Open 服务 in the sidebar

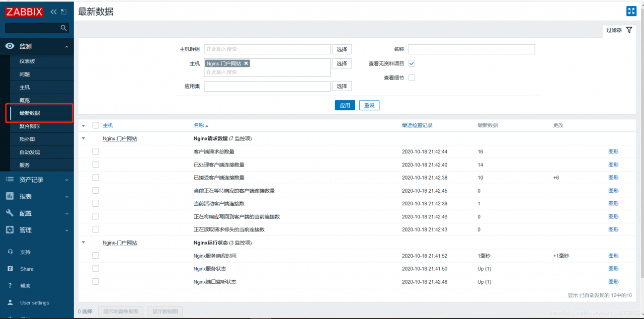click(x=25, y=165)
